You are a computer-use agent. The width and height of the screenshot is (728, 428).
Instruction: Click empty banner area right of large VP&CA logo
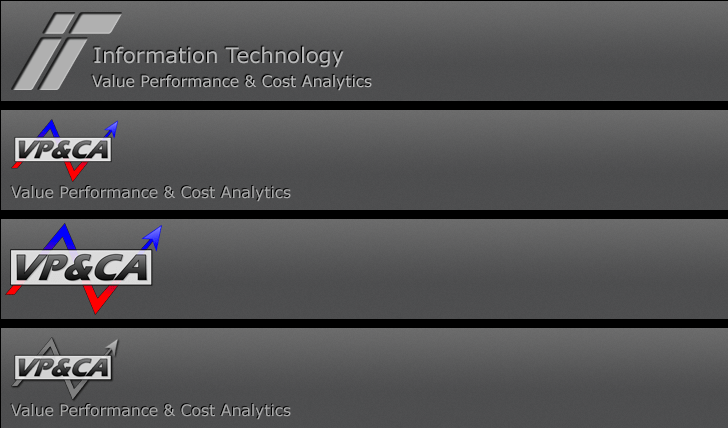tap(450, 268)
